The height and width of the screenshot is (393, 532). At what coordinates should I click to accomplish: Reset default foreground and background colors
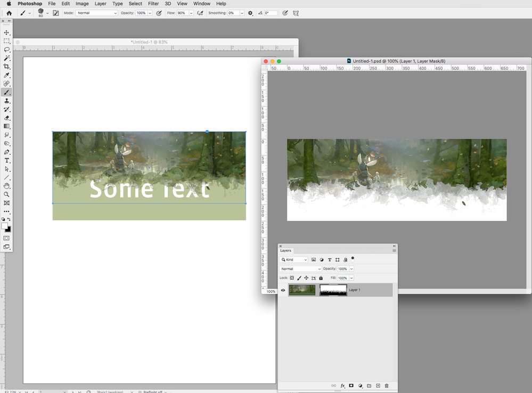3,219
